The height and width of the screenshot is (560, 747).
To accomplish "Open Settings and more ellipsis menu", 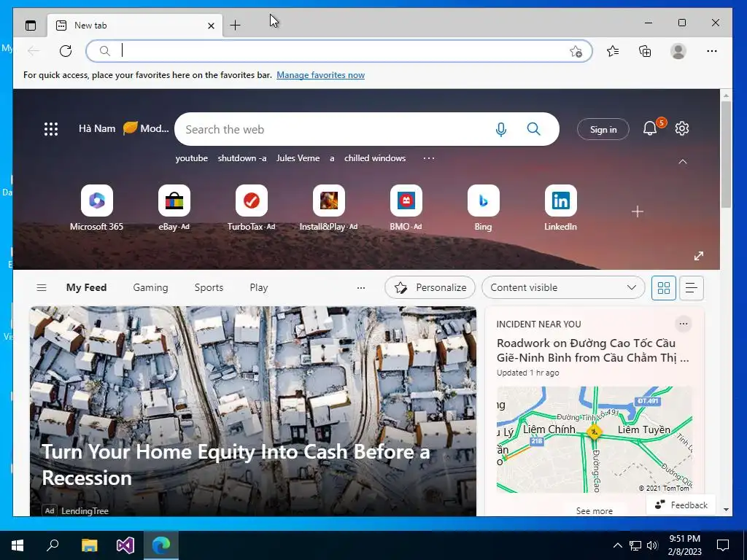I will click(712, 51).
